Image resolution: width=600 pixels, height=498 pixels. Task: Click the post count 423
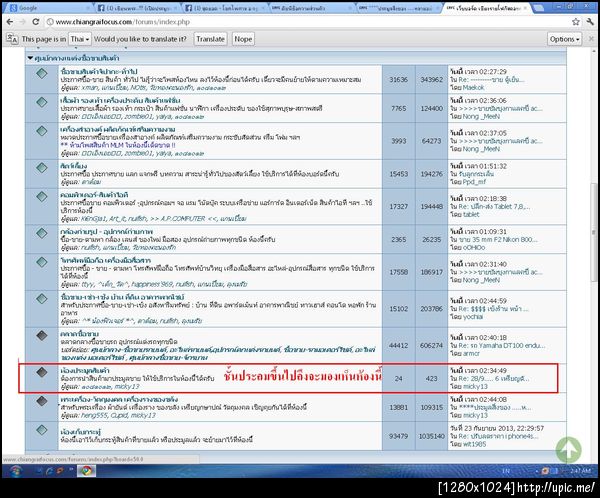[x=431, y=378]
